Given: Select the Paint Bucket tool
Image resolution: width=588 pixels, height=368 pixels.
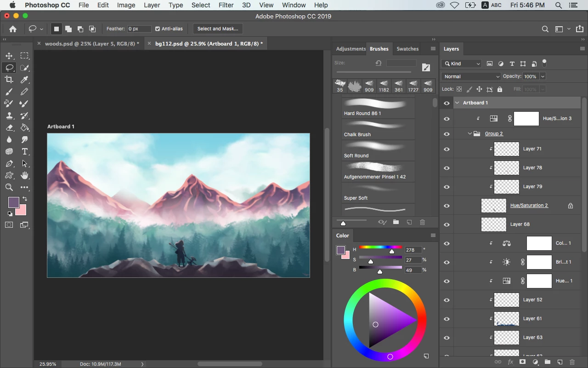Looking at the screenshot, I should point(24,127).
